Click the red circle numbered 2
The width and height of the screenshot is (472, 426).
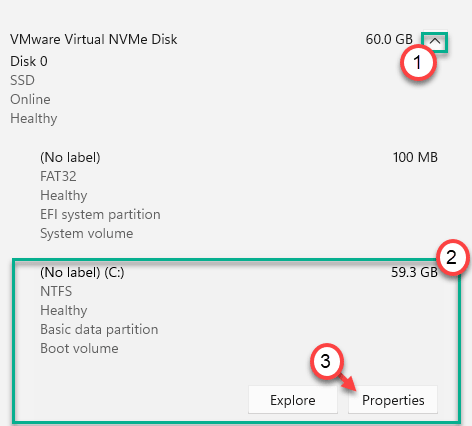[x=452, y=257]
